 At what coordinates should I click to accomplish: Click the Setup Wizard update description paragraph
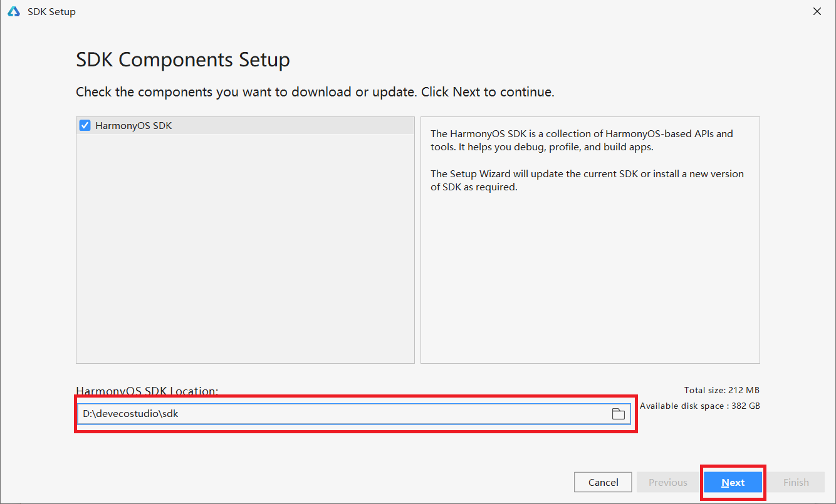tap(587, 180)
